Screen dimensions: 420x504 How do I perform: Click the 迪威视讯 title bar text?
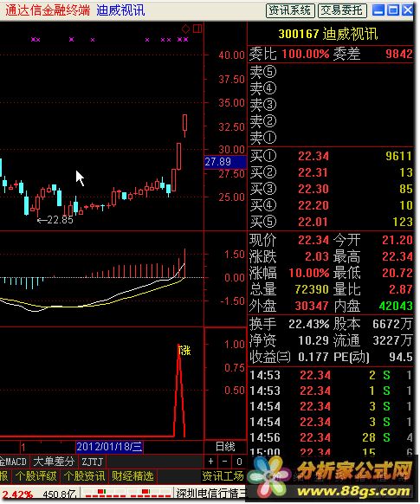pos(120,10)
